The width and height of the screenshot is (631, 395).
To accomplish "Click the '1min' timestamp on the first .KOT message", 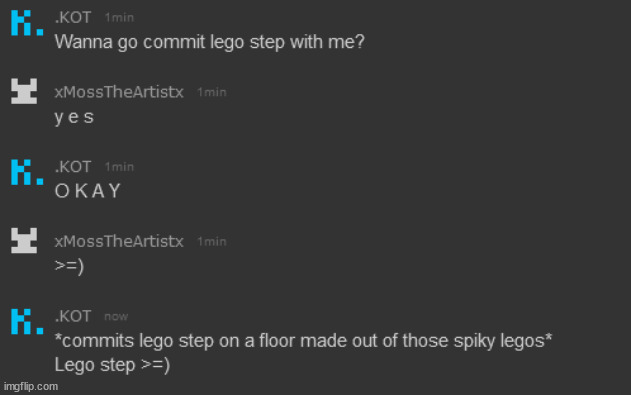I will [119, 18].
